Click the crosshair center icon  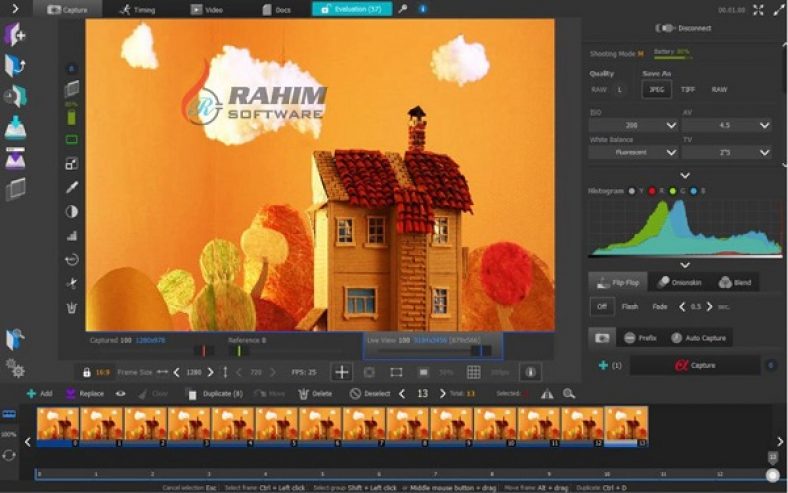pyautogui.click(x=342, y=372)
